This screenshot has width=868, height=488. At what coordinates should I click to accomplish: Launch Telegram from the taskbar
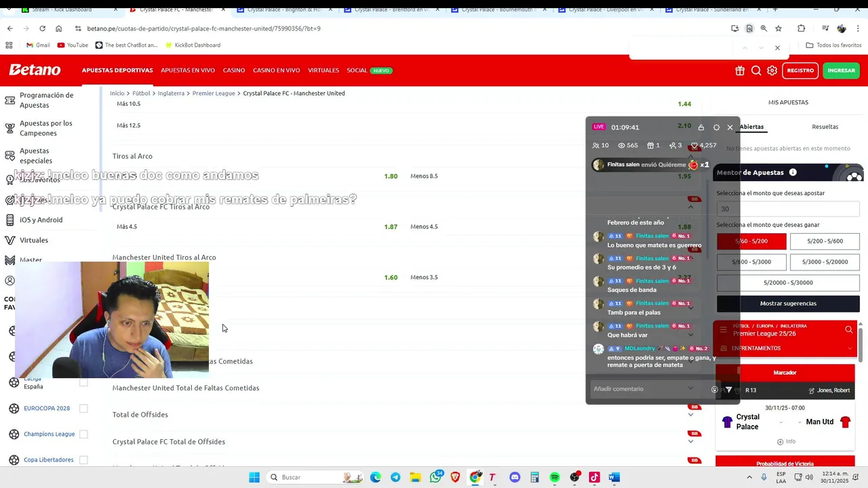click(395, 477)
